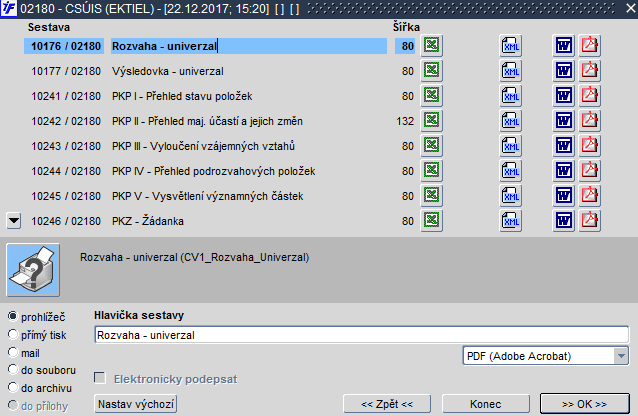Export Rozvaha - univerzal to Excel
The image size is (638, 416).
coord(431,46)
